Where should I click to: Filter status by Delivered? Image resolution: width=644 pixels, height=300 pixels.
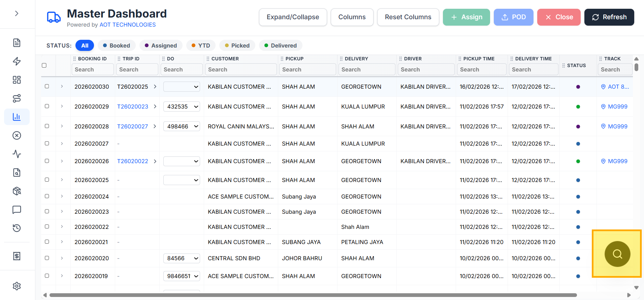pyautogui.click(x=281, y=46)
